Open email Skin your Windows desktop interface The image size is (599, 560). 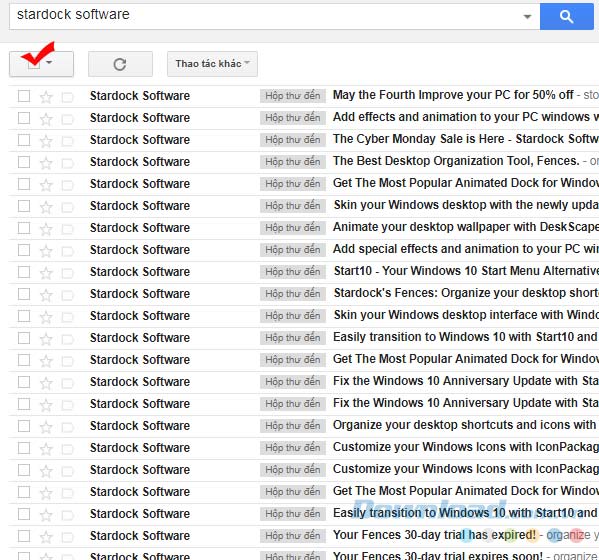(x=466, y=315)
